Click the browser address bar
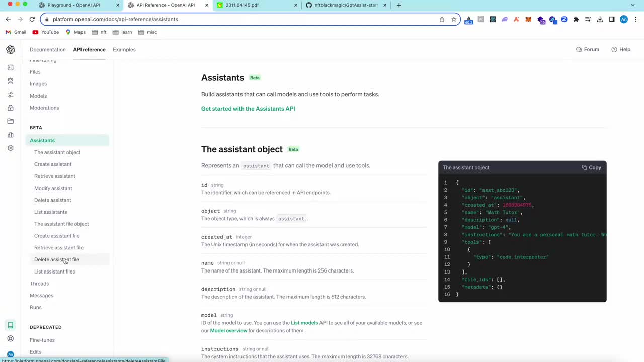This screenshot has width=644, height=362. click(x=242, y=19)
